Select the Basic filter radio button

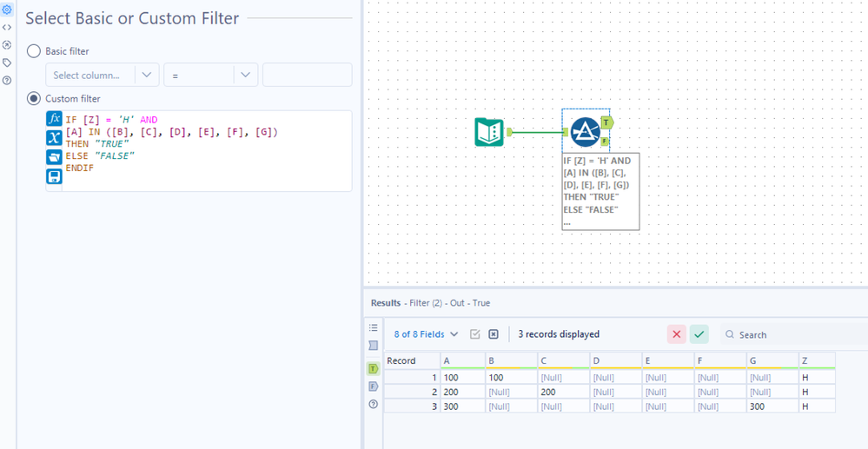(x=34, y=51)
